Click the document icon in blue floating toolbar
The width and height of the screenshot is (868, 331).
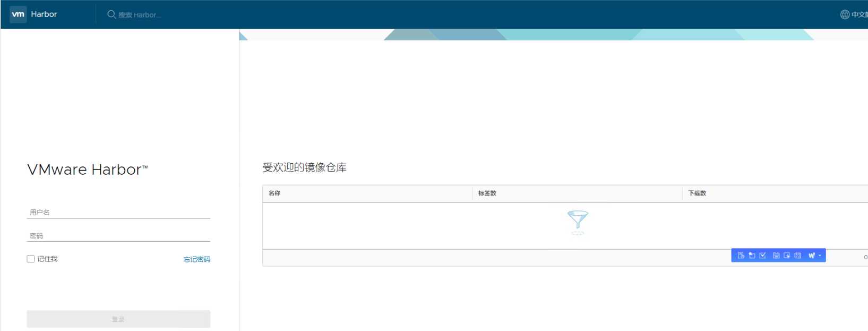coord(741,256)
